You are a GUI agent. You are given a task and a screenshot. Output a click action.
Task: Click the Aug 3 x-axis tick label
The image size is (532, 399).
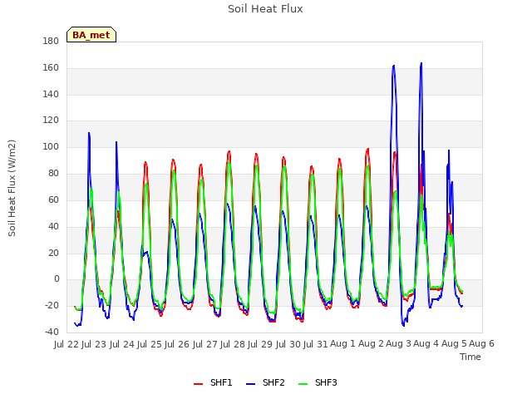pos(399,344)
